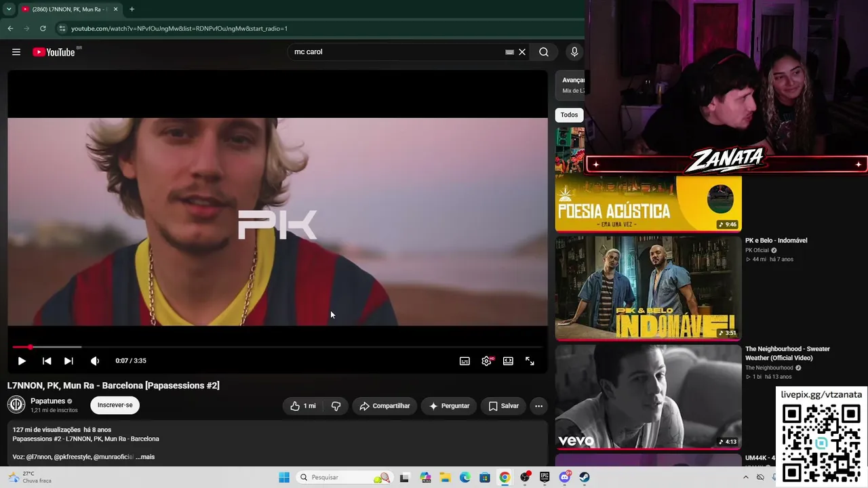This screenshot has height=488, width=868.
Task: Skip to the next video
Action: click(68, 361)
